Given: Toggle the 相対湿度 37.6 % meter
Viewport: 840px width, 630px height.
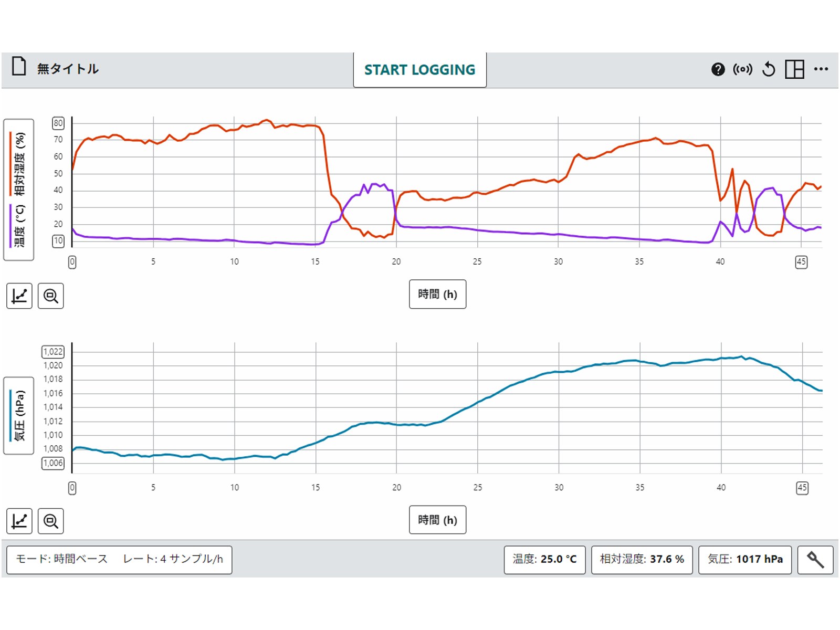Looking at the screenshot, I should 642,560.
